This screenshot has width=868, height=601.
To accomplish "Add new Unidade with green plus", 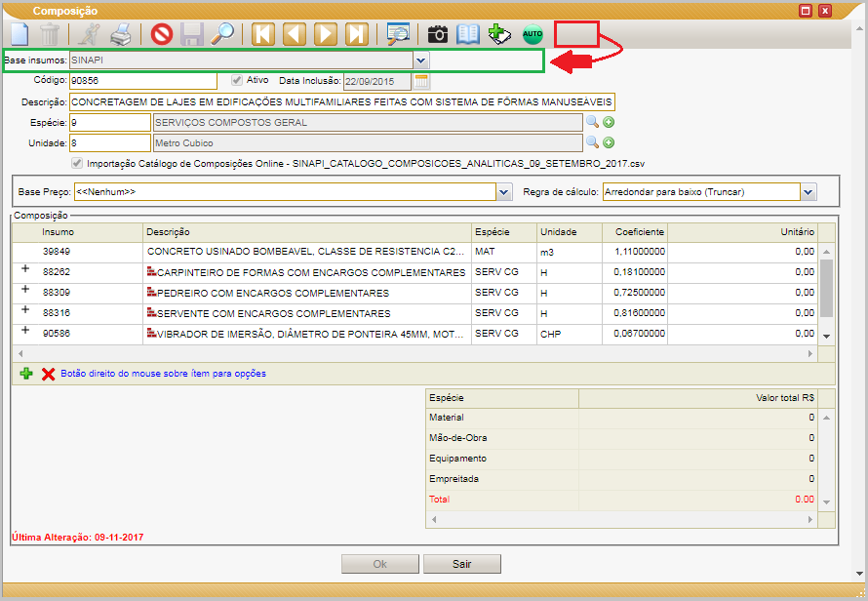I will [609, 142].
